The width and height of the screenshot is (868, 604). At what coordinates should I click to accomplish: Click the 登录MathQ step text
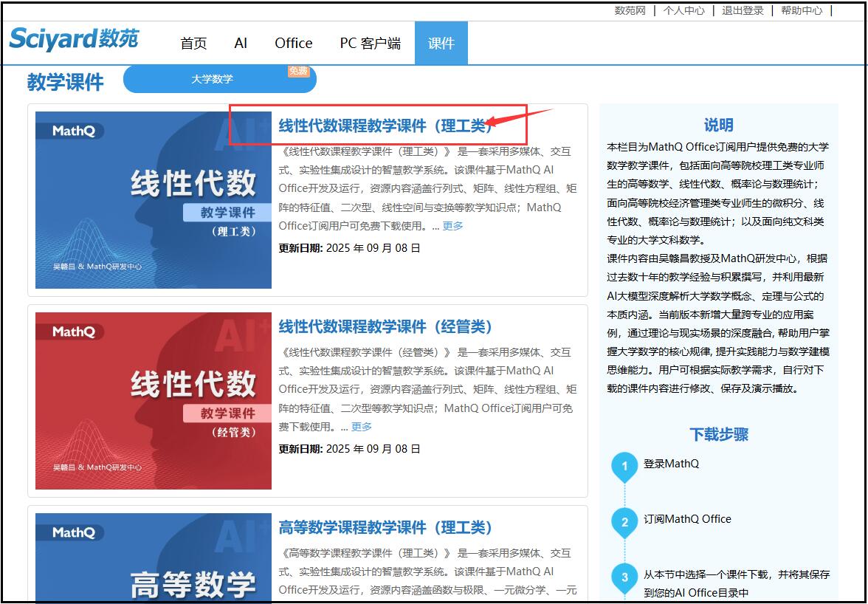pyautogui.click(x=671, y=464)
